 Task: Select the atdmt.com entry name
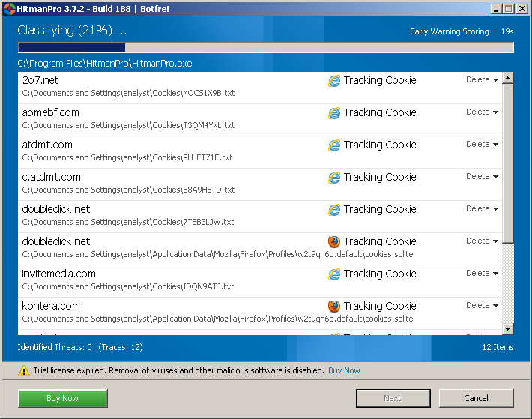[47, 145]
